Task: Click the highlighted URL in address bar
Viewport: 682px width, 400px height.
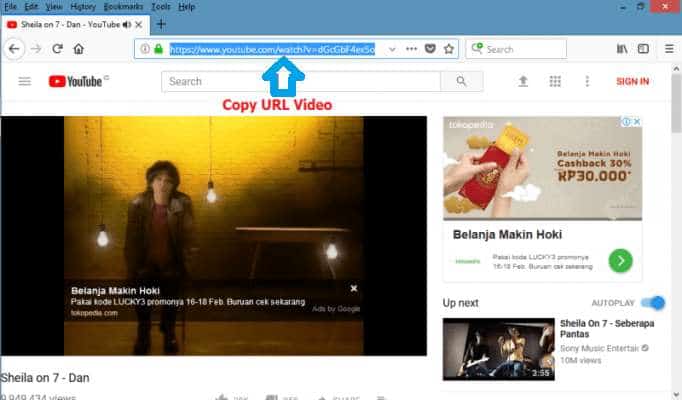Action: point(272,49)
